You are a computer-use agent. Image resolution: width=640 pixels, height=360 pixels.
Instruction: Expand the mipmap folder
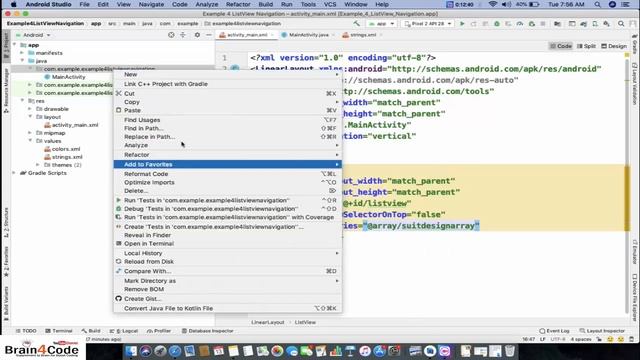point(30,133)
